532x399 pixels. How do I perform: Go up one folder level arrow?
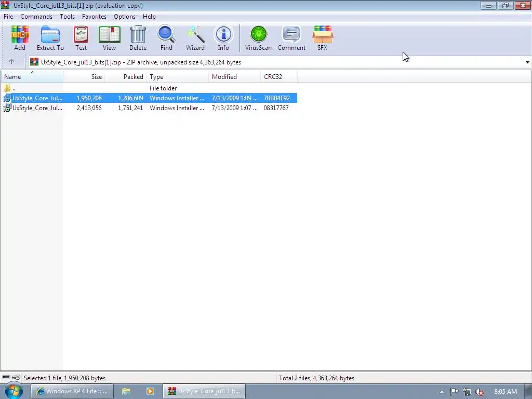click(11, 62)
